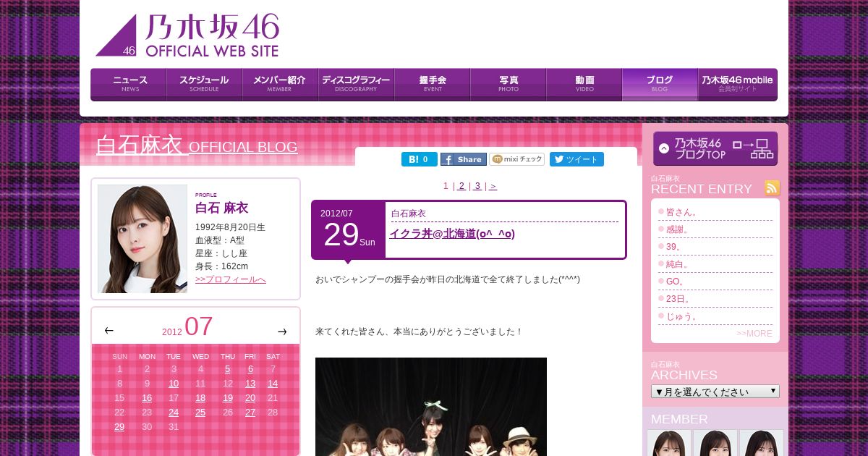868x456 pixels.
Task: Click the 白石麻衣 profile photo
Action: point(142,239)
